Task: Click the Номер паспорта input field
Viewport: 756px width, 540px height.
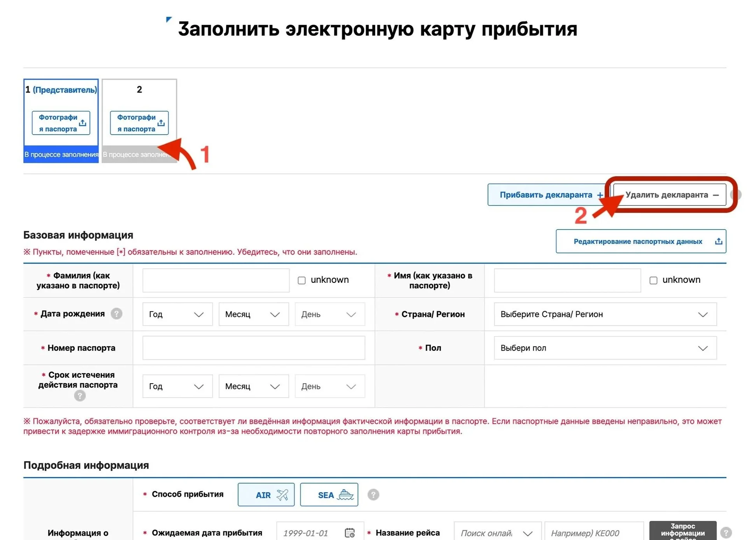Action: click(x=254, y=348)
